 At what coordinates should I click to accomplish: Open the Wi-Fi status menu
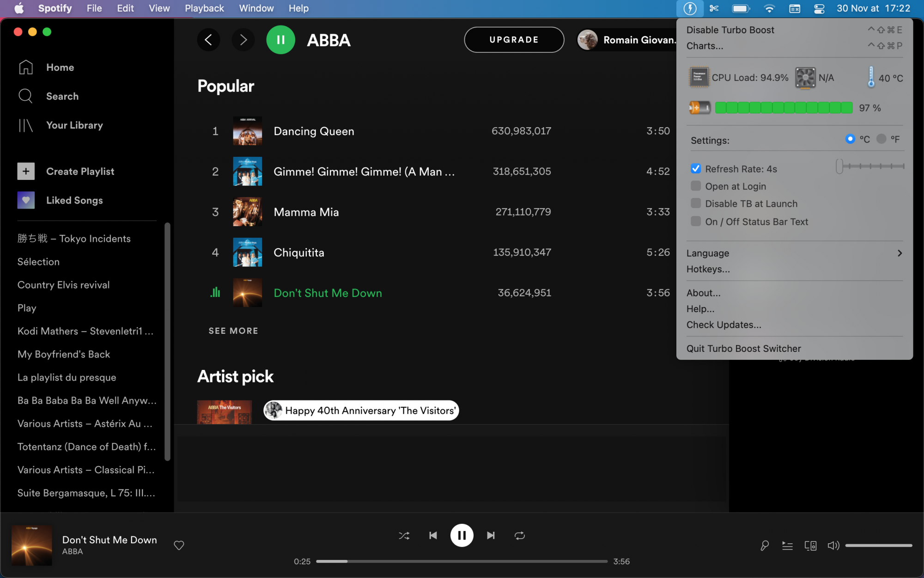[769, 8]
